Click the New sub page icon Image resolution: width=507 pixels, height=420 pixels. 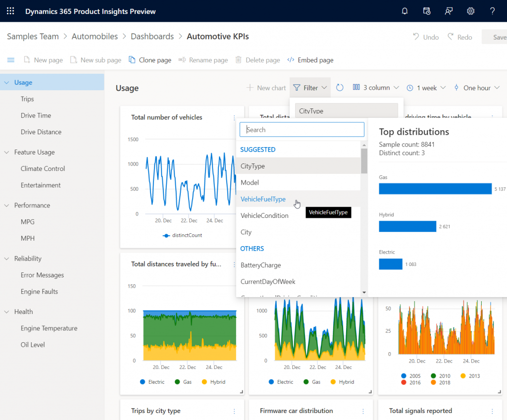click(x=74, y=60)
